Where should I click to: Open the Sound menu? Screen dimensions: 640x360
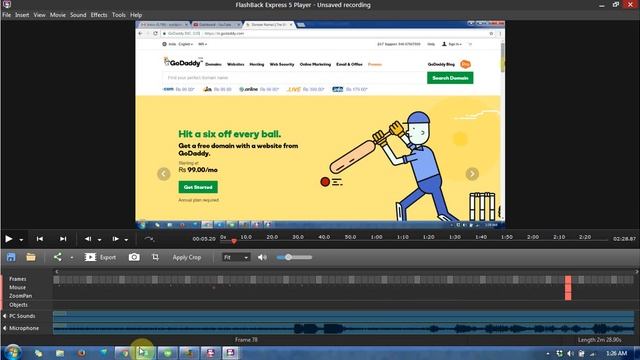[x=78, y=15]
